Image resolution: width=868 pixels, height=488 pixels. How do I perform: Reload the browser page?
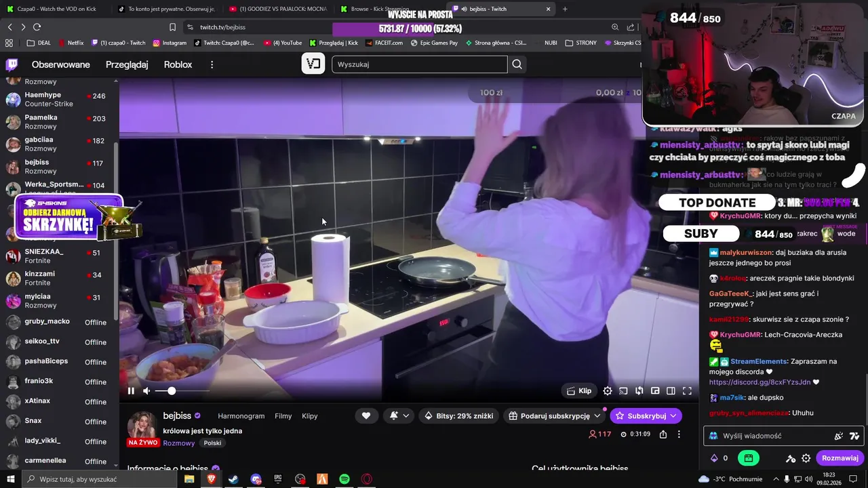(x=37, y=27)
